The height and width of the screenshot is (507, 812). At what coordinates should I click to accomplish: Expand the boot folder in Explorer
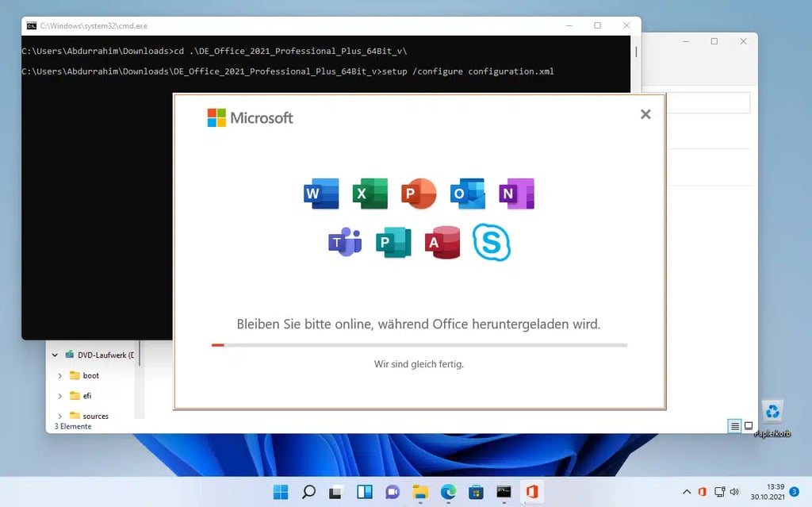click(60, 375)
